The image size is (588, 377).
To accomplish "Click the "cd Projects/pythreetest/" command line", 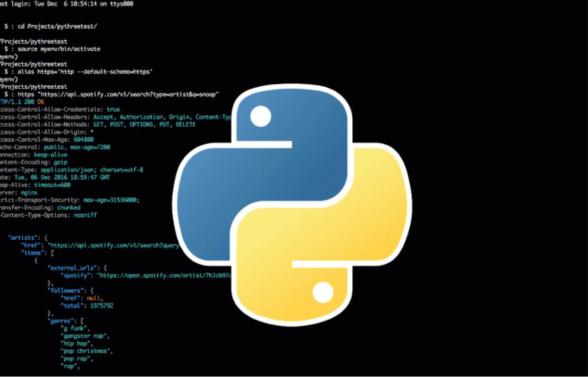I will (57, 26).
